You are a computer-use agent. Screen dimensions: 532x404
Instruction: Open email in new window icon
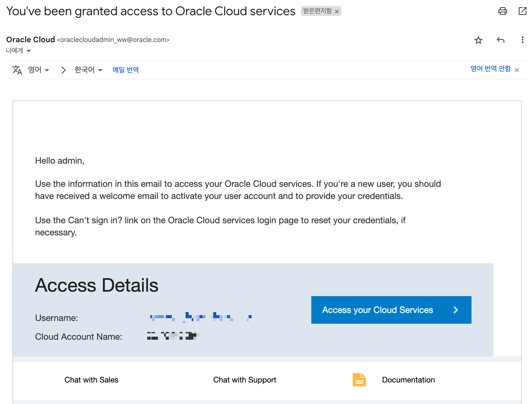pos(522,11)
